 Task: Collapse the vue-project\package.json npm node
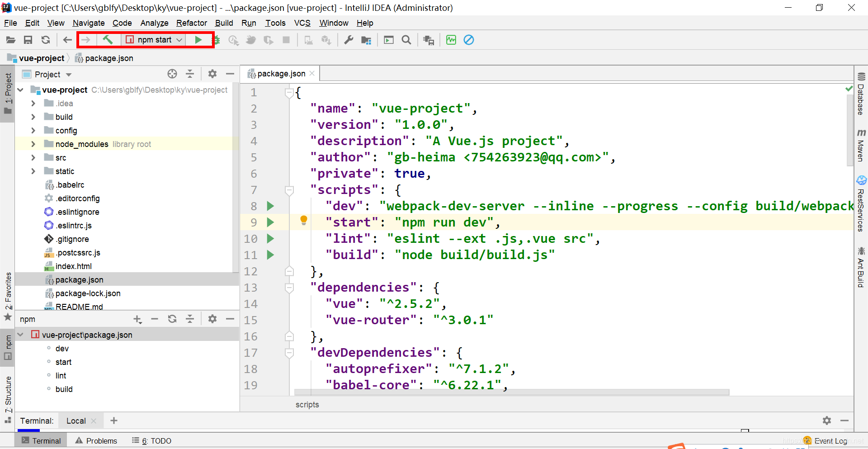tap(20, 335)
